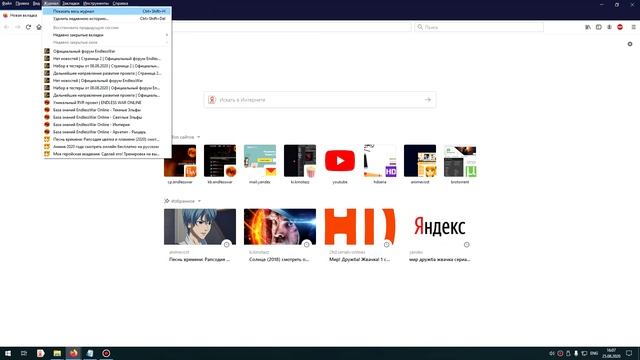Image resolution: width=640 pixels, height=360 pixels.
Task: Choose Показать весь журнал in the history menu
Action: tap(107, 11)
